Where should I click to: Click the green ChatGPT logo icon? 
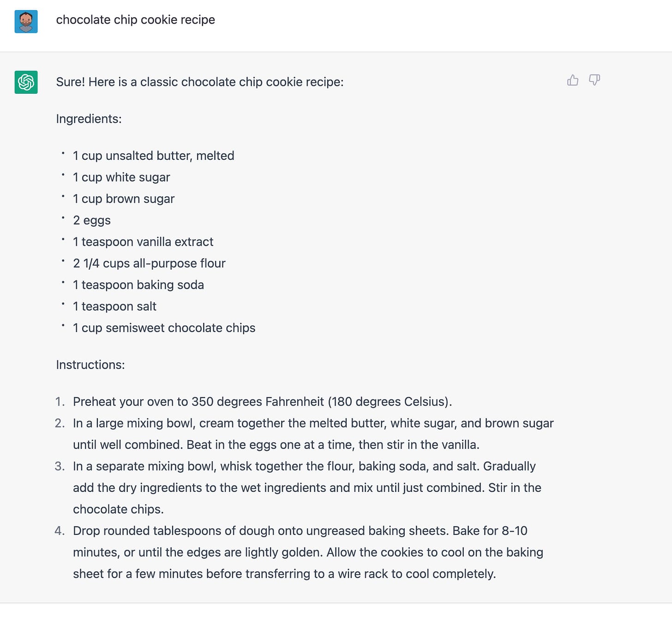pos(26,82)
